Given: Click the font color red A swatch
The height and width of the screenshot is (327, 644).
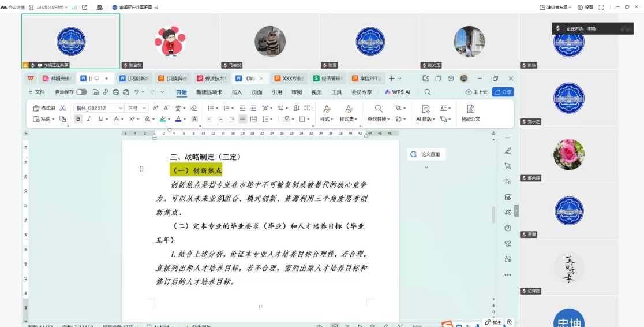Looking at the screenshot, I should click(178, 119).
